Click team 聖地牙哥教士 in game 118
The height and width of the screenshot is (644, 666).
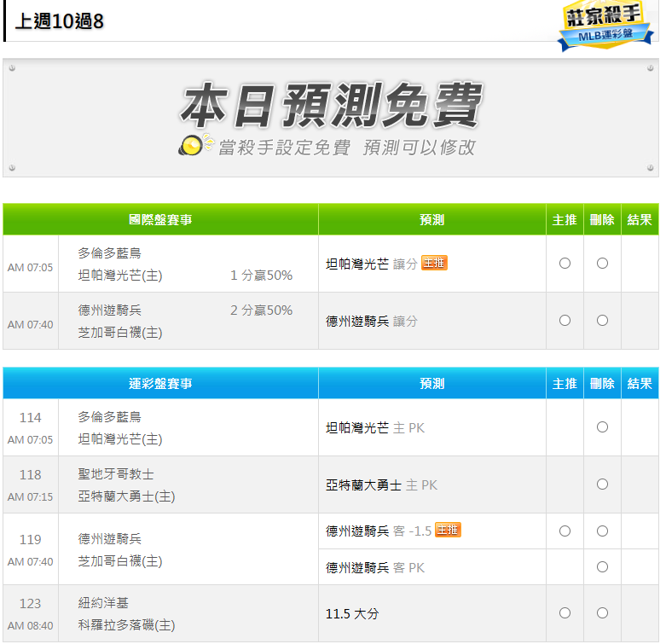116,474
